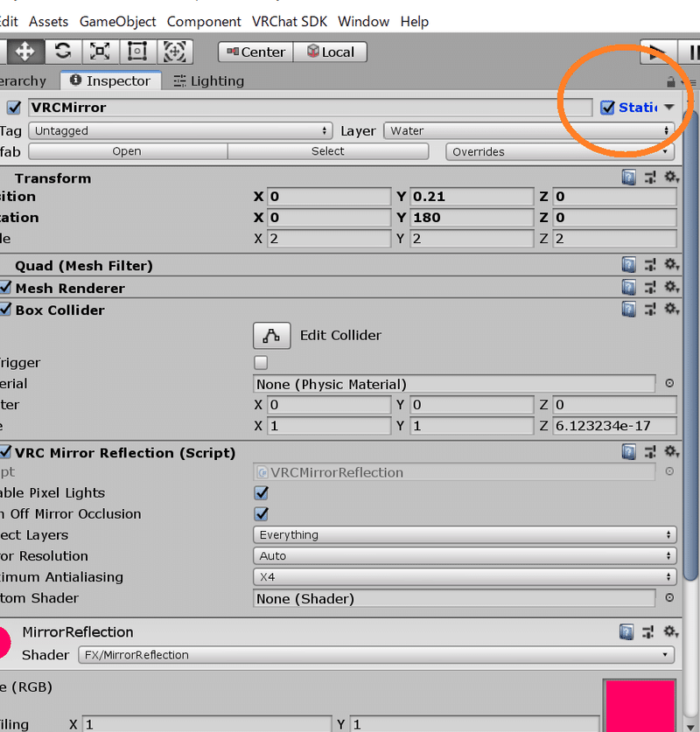Click the VRCMirror name field
Image resolution: width=700 pixels, height=732 pixels.
310,108
